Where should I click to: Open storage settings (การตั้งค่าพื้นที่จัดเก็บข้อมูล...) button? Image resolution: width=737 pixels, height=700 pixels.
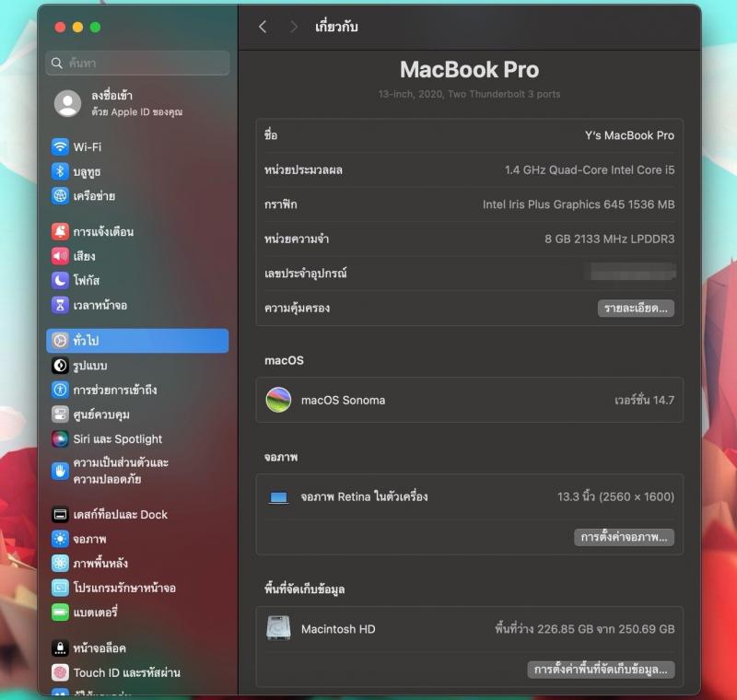(602, 670)
